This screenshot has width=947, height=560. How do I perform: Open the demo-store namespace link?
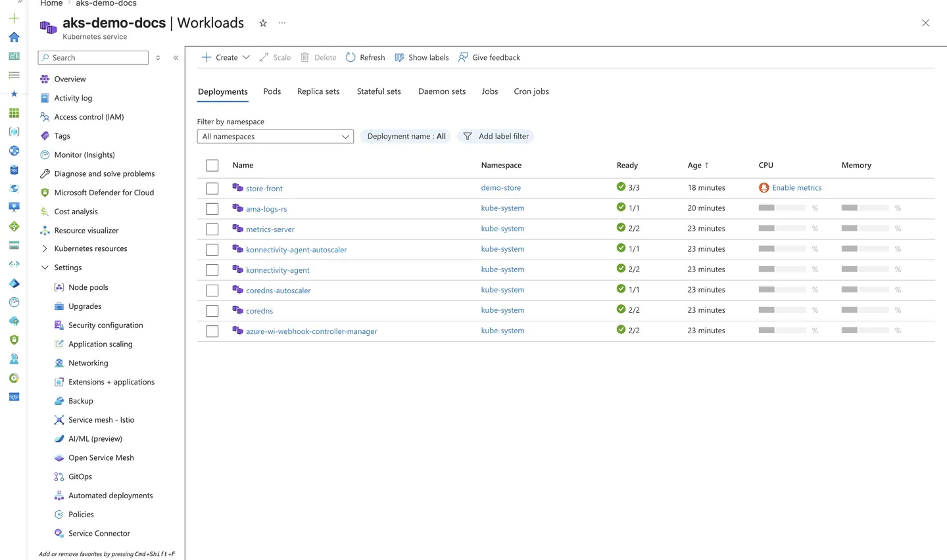coord(500,188)
